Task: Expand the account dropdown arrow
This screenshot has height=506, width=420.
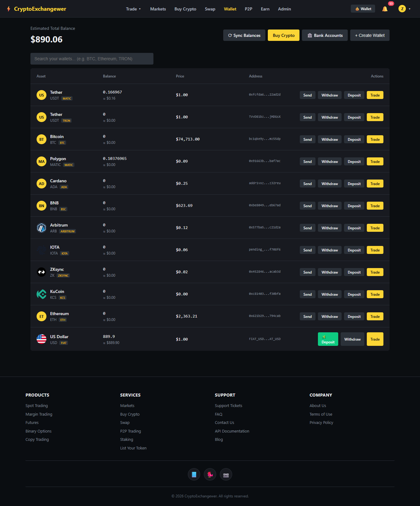Action: (410, 9)
